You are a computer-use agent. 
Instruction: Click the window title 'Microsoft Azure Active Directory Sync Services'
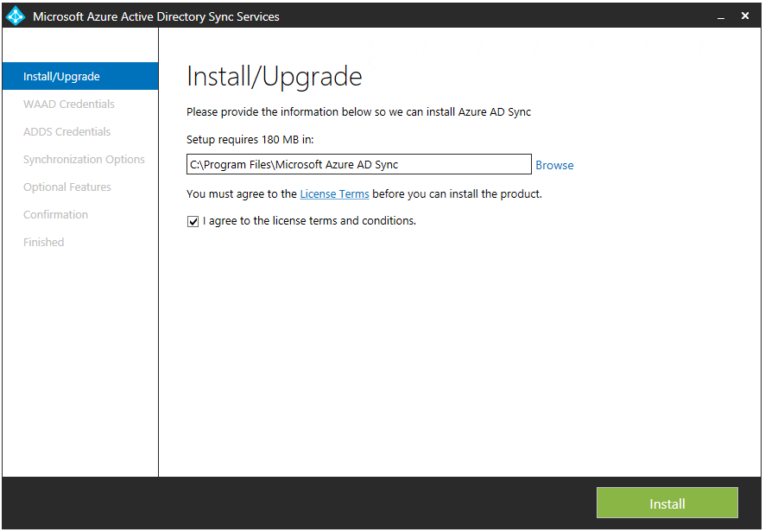click(x=156, y=16)
